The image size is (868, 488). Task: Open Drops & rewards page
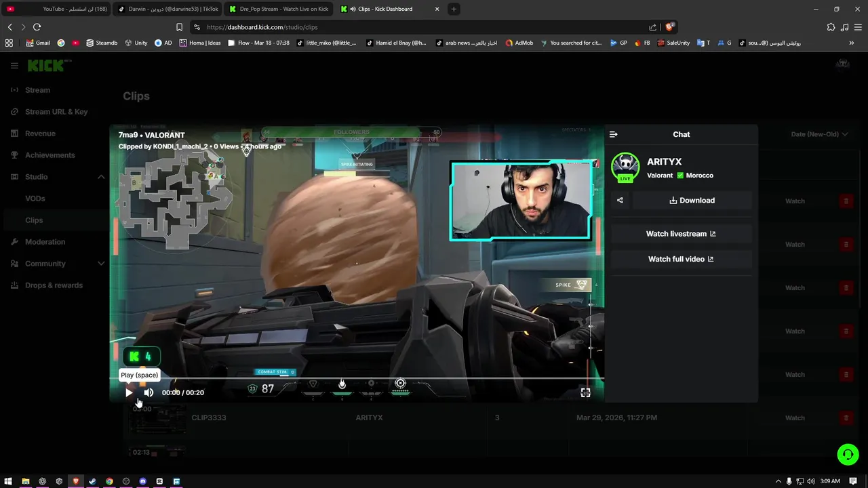[x=54, y=285]
